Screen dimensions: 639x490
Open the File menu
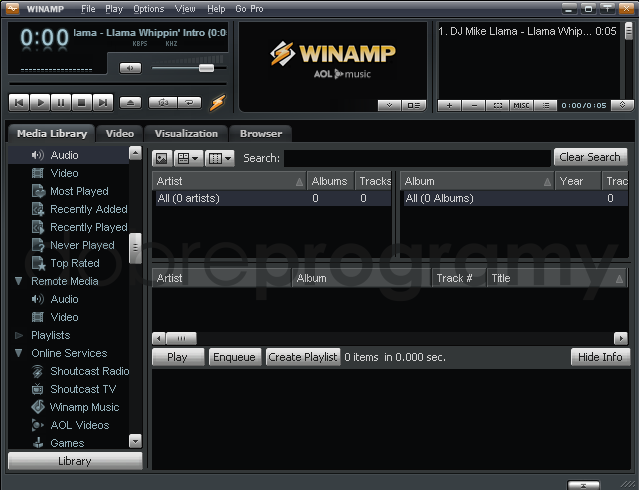(88, 9)
